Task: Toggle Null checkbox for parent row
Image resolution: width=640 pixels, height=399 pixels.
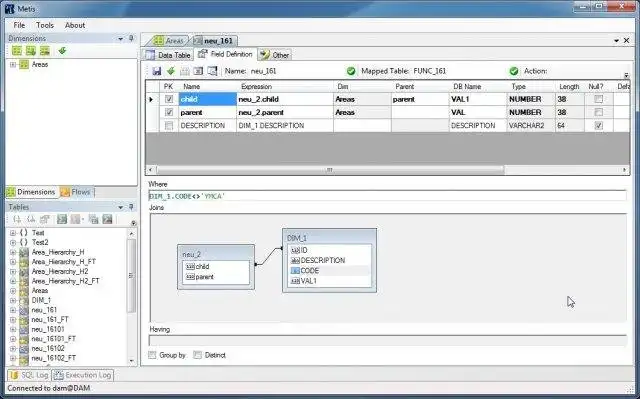Action: tap(598, 112)
